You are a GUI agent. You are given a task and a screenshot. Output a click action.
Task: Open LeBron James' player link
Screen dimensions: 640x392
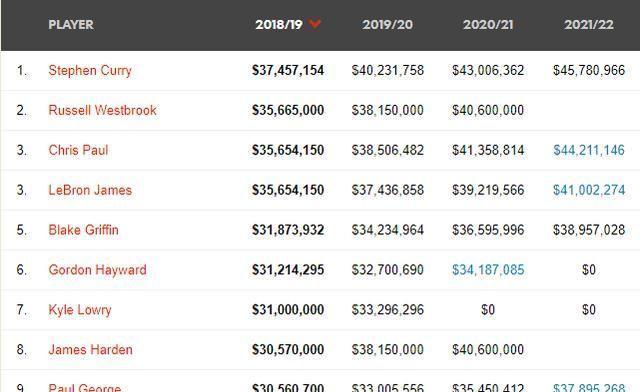coord(90,190)
